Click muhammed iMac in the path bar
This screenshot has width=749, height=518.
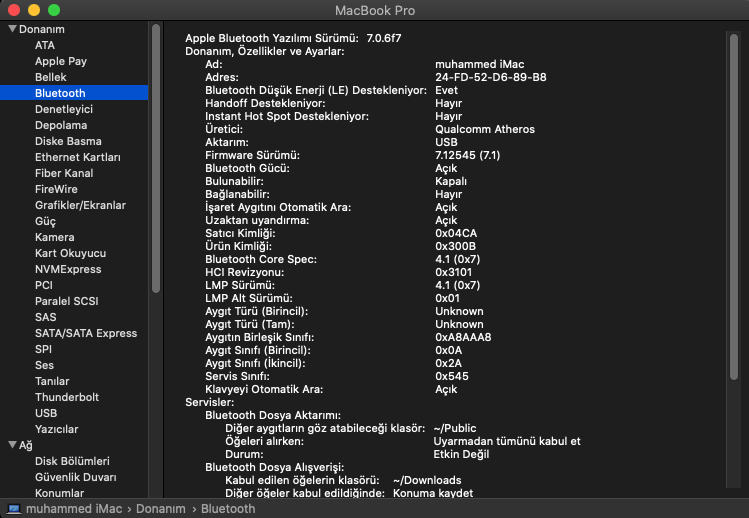75,508
